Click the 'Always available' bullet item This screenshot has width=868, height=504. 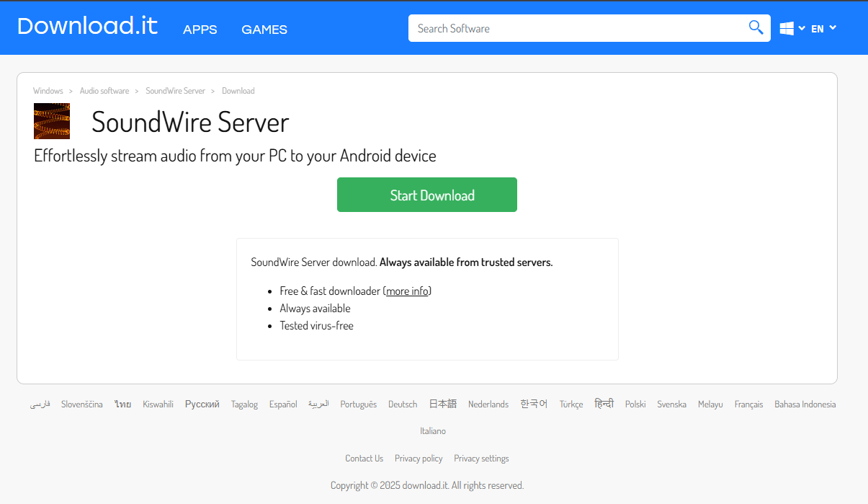pos(315,309)
